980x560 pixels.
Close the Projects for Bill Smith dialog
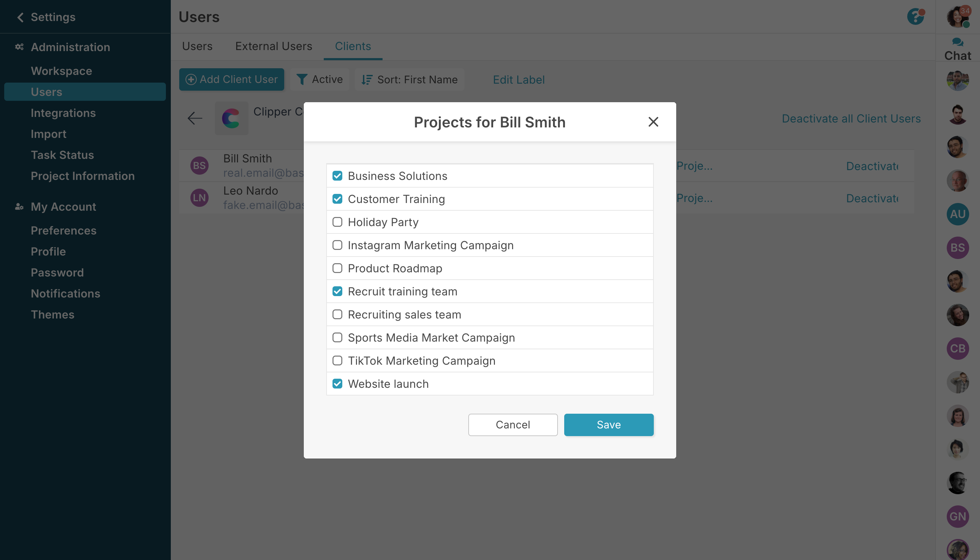pyautogui.click(x=653, y=122)
